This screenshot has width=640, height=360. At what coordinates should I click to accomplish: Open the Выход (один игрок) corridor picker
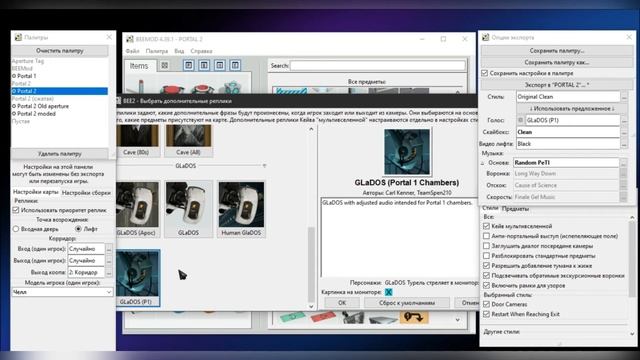point(109,260)
